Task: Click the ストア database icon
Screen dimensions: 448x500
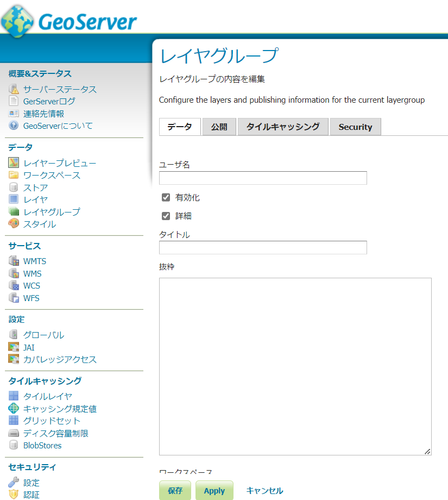Action: 14,187
